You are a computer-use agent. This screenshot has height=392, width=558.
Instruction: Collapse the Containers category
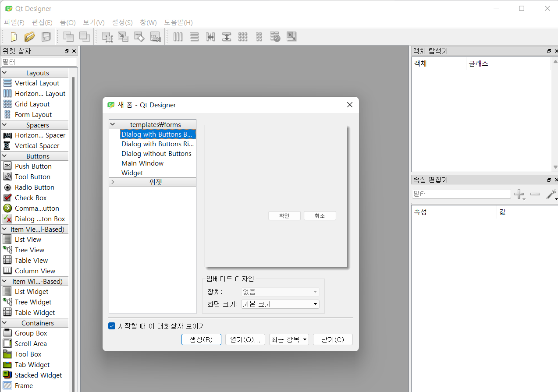pos(4,323)
